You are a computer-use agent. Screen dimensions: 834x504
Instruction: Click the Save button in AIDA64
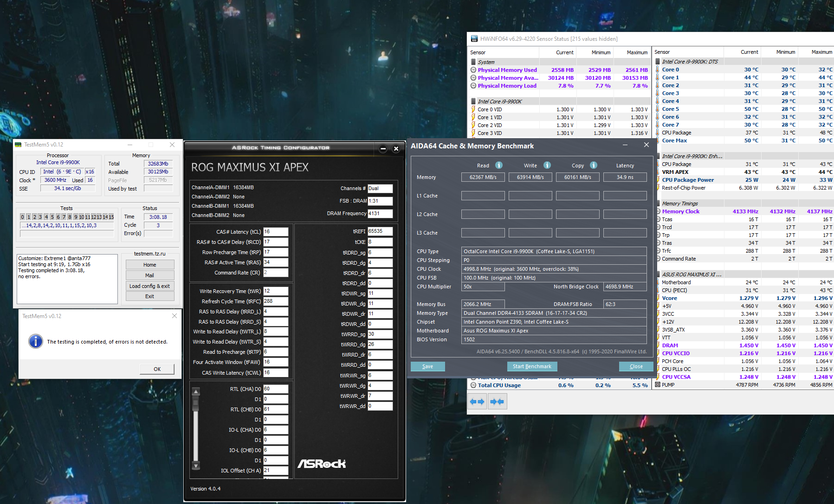pos(427,366)
